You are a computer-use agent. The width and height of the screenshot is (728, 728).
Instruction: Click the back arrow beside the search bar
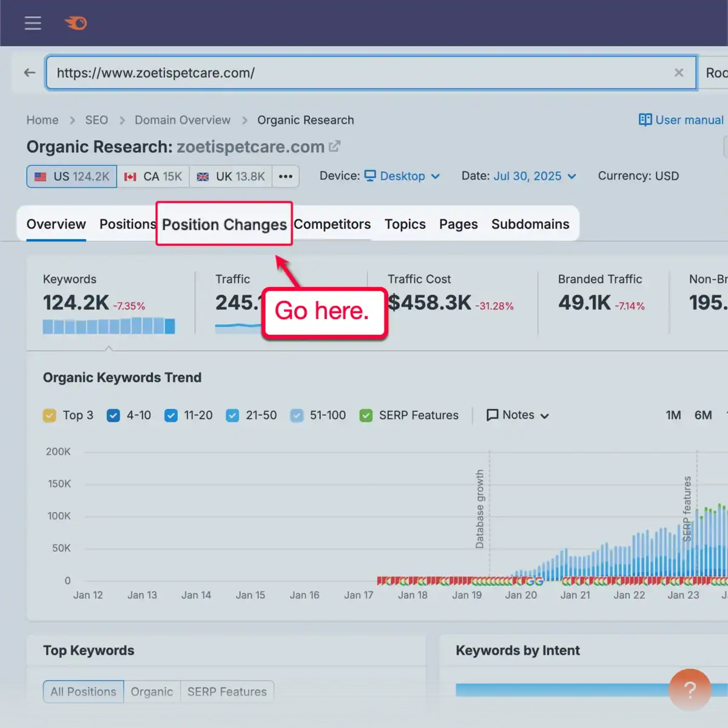(29, 72)
